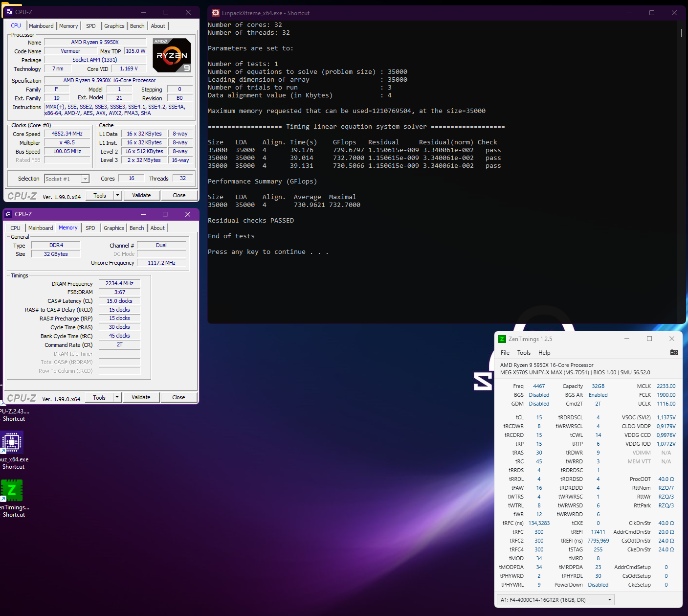
Task: Click the PowerDown Disabled value
Action: [x=598, y=585]
